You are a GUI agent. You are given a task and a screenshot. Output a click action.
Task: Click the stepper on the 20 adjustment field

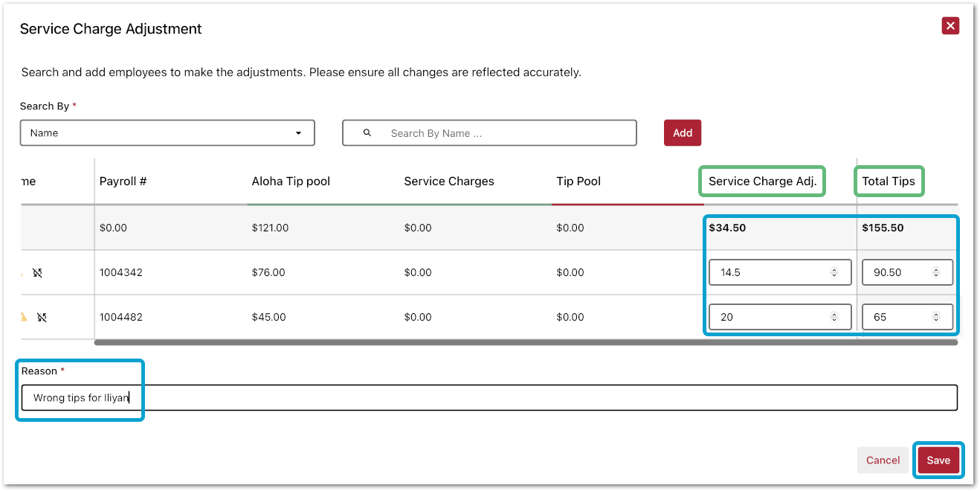(834, 318)
